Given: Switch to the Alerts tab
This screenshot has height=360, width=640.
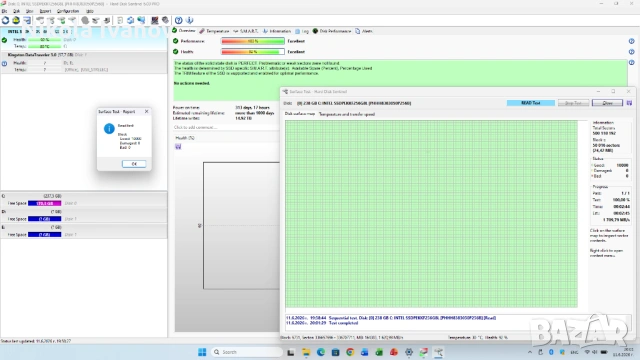Looking at the screenshot, I should pyautogui.click(x=364, y=31).
